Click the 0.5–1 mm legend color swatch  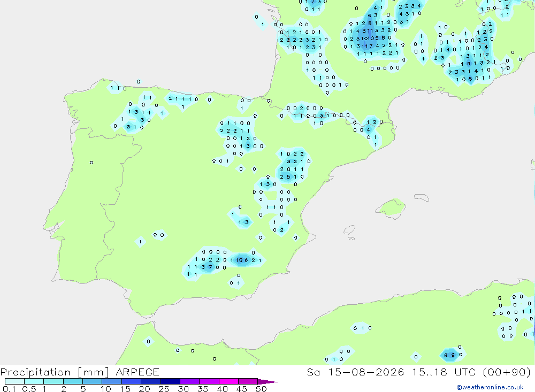(x=34, y=381)
